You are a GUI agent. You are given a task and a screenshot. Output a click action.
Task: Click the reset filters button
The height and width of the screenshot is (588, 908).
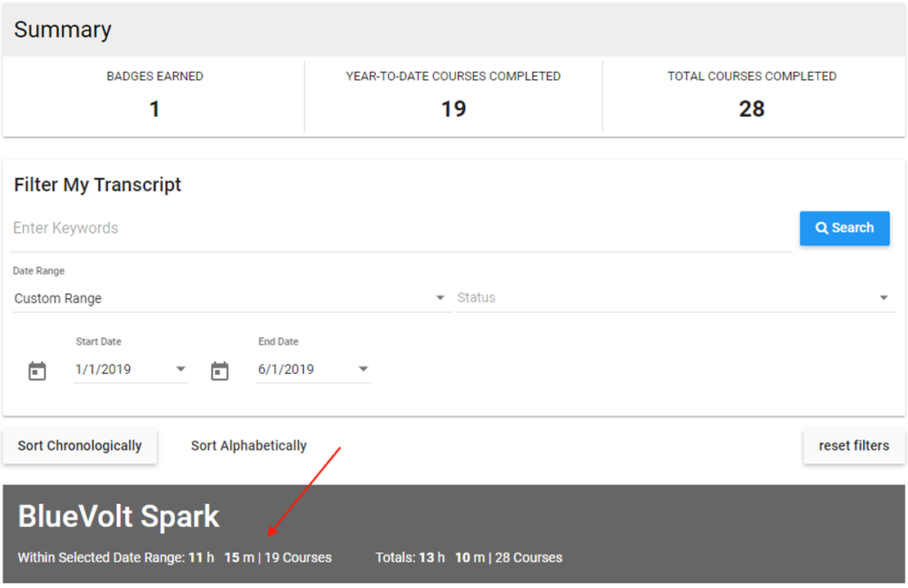click(854, 446)
